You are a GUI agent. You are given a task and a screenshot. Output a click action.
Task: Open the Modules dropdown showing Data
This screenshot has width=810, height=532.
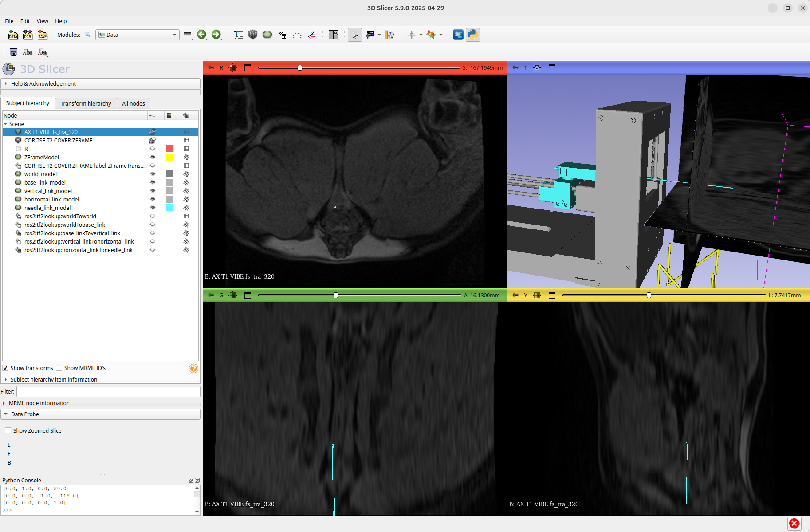[138, 35]
